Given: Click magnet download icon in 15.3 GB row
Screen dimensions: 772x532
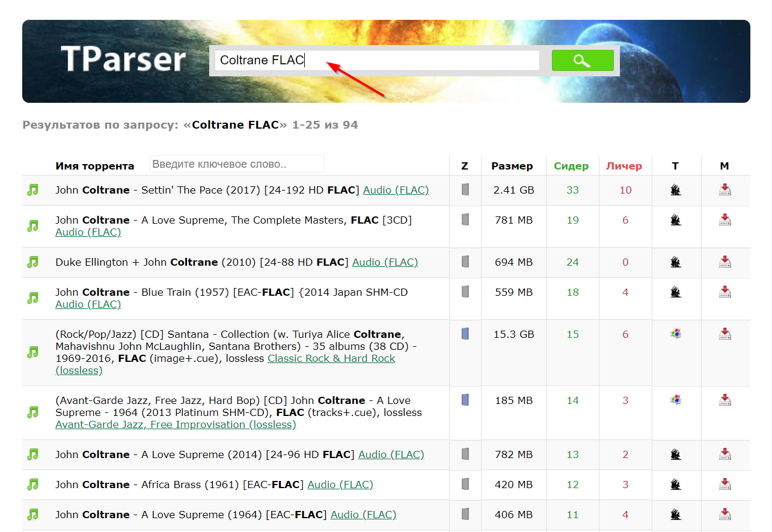Looking at the screenshot, I should click(725, 334).
